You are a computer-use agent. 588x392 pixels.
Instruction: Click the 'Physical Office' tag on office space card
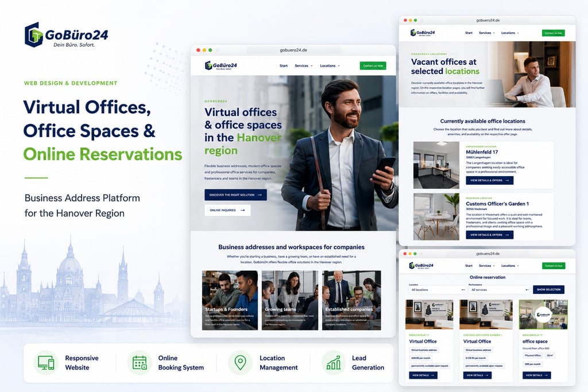tap(532, 355)
